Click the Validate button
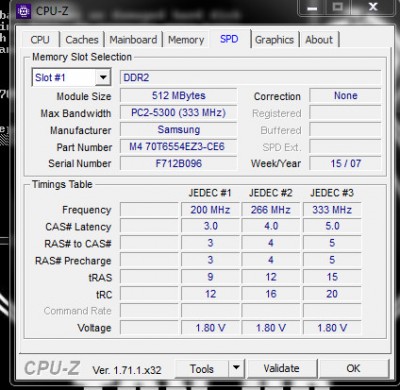The height and width of the screenshot is (390, 400). click(281, 368)
